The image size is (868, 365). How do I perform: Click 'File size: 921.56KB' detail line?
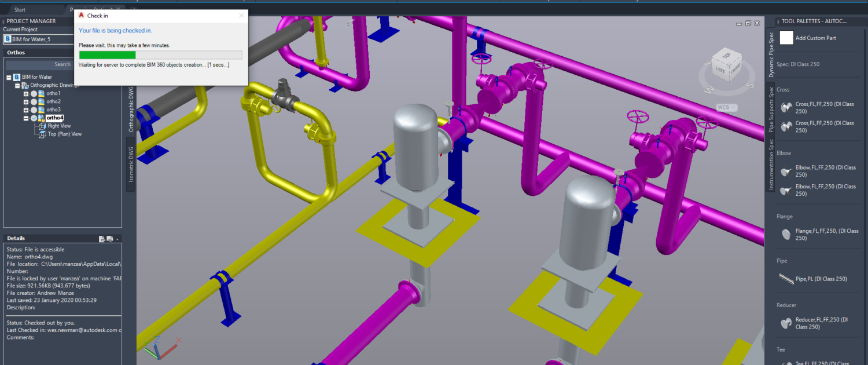[48, 286]
